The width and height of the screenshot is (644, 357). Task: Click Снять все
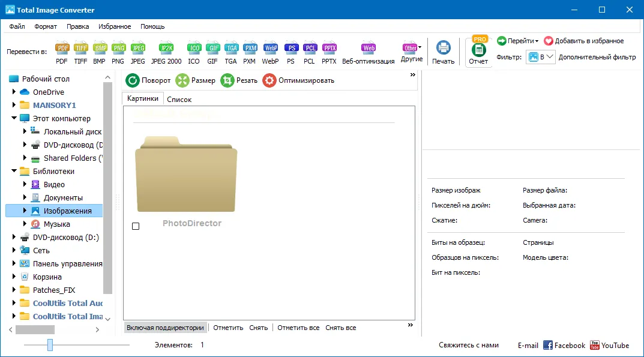coord(340,328)
